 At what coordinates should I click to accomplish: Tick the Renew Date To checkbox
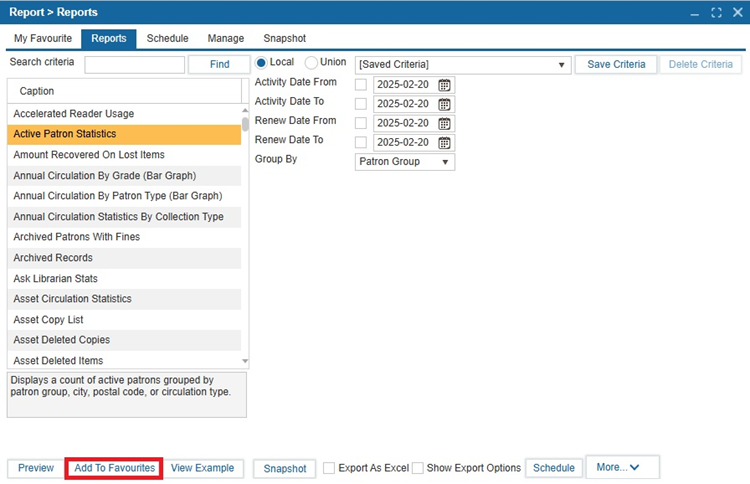click(361, 142)
